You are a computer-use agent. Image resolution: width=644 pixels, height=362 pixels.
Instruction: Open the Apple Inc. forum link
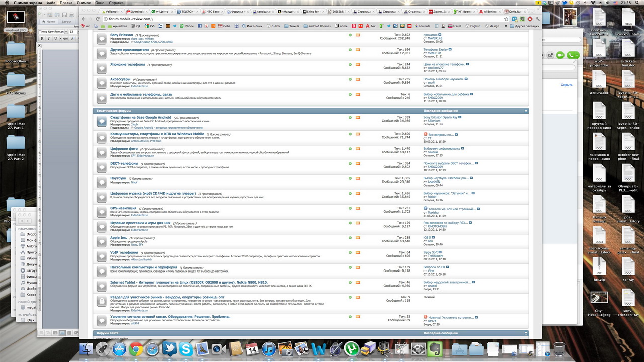[119, 237]
